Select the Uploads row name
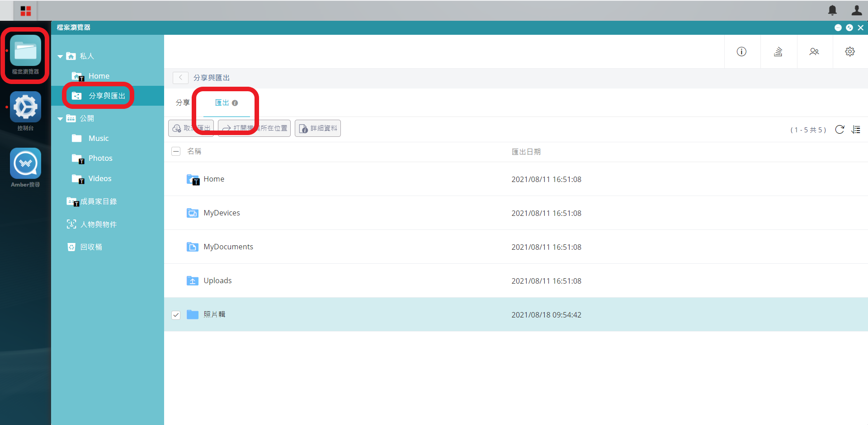This screenshot has width=868, height=425. (x=217, y=280)
